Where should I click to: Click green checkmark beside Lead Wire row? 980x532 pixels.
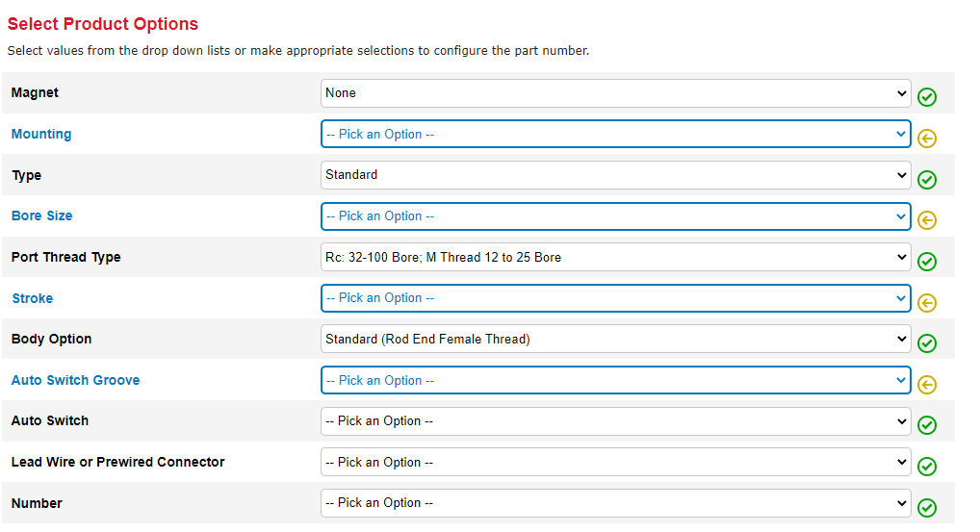[x=927, y=466]
